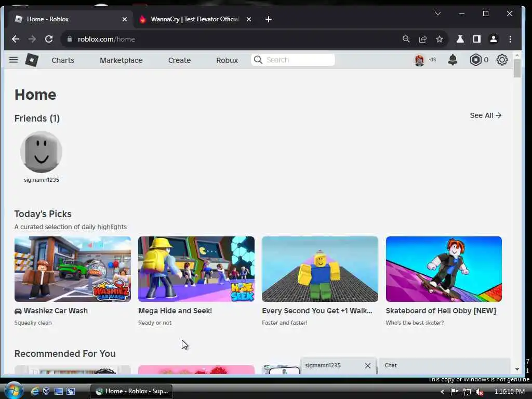Open the Robux balance icon
Screen dimensions: 532x399
[476, 60]
